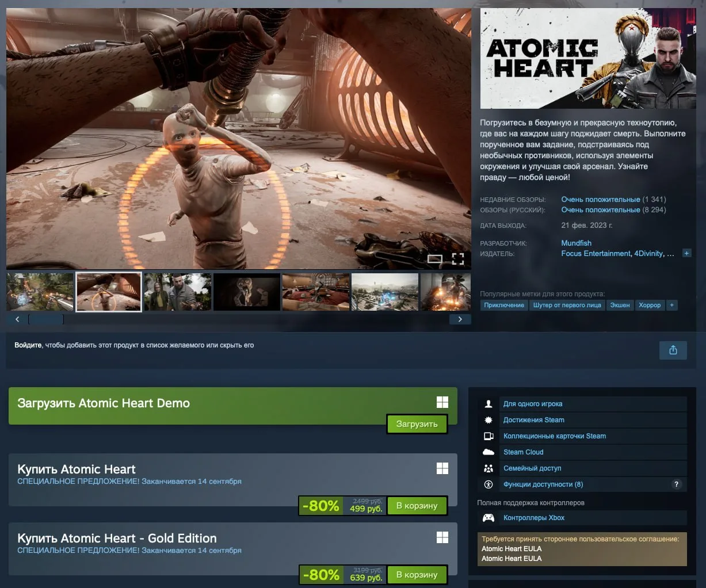Click the Windows icon on Gold Edition row

pyautogui.click(x=442, y=537)
